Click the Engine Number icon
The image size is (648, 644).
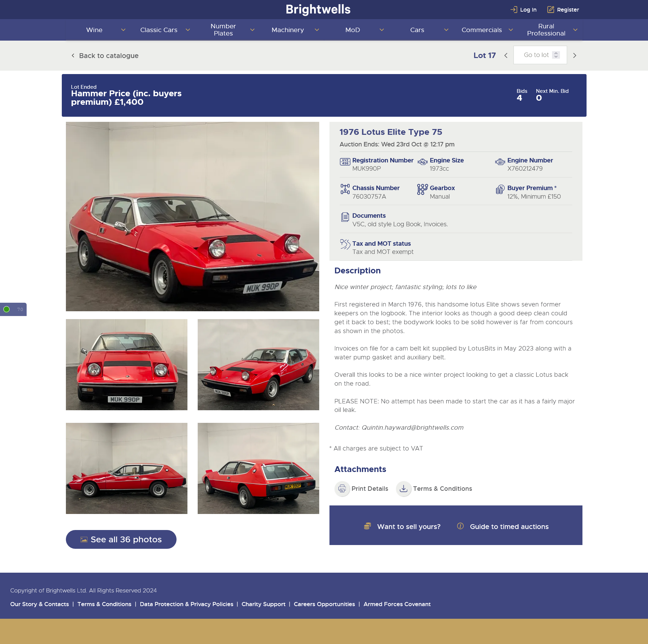[x=500, y=162]
